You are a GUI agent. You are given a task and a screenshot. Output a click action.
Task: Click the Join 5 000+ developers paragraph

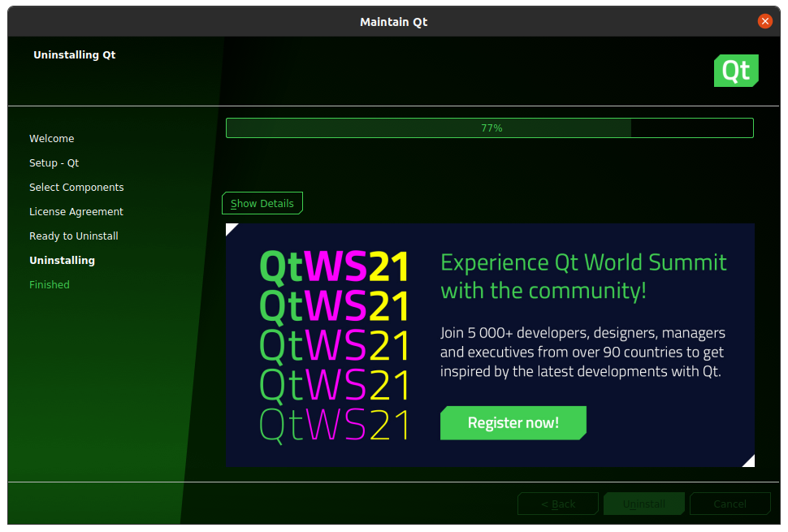[x=582, y=353]
